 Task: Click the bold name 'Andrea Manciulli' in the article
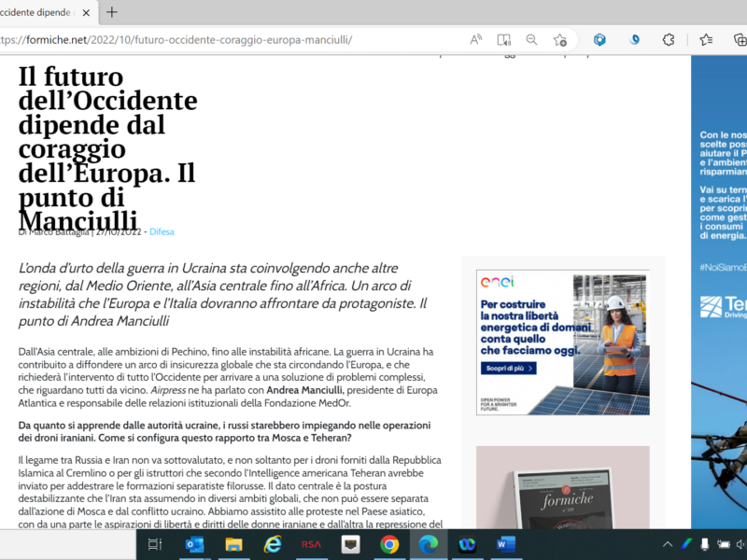click(x=304, y=390)
